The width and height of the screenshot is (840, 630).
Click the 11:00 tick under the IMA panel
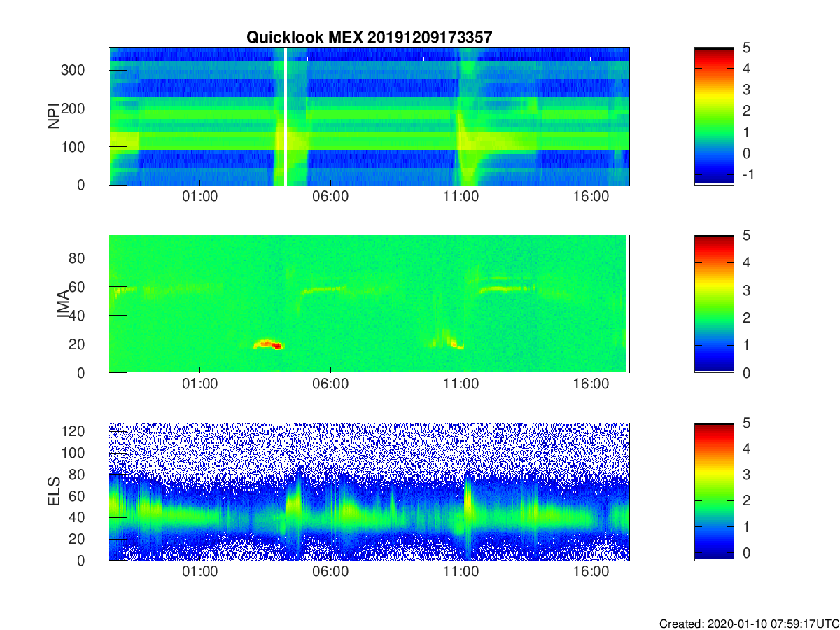461,385
